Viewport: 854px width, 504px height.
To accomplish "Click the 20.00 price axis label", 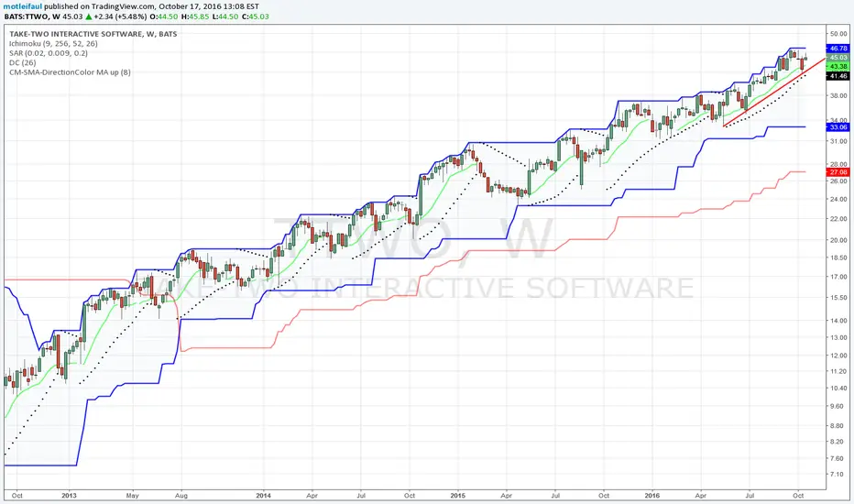I will tap(838, 240).
